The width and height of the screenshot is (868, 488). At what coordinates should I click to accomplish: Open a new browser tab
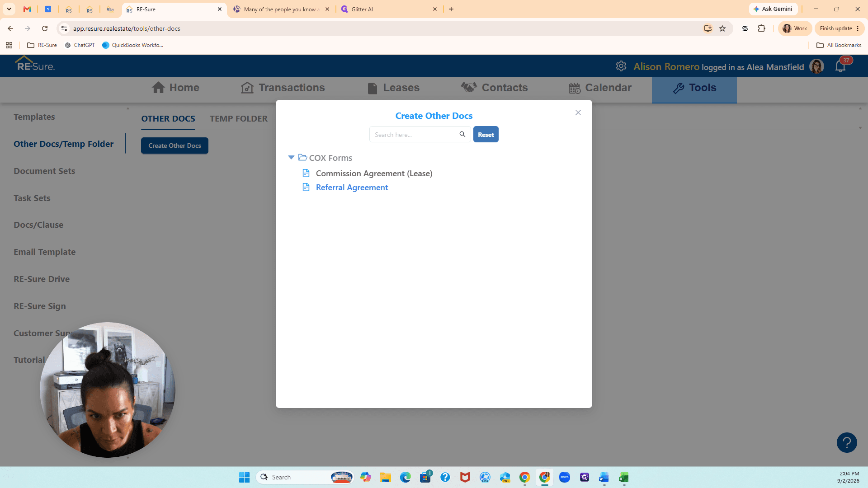coord(451,9)
